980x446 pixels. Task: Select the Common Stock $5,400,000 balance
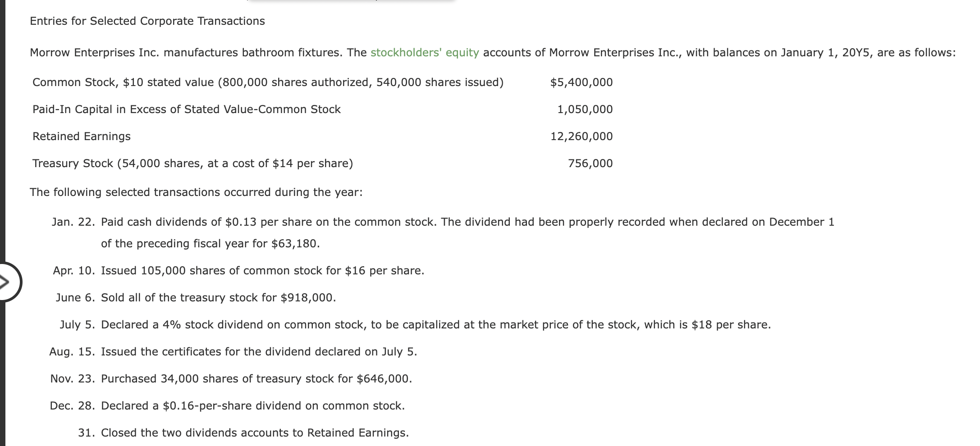point(582,82)
